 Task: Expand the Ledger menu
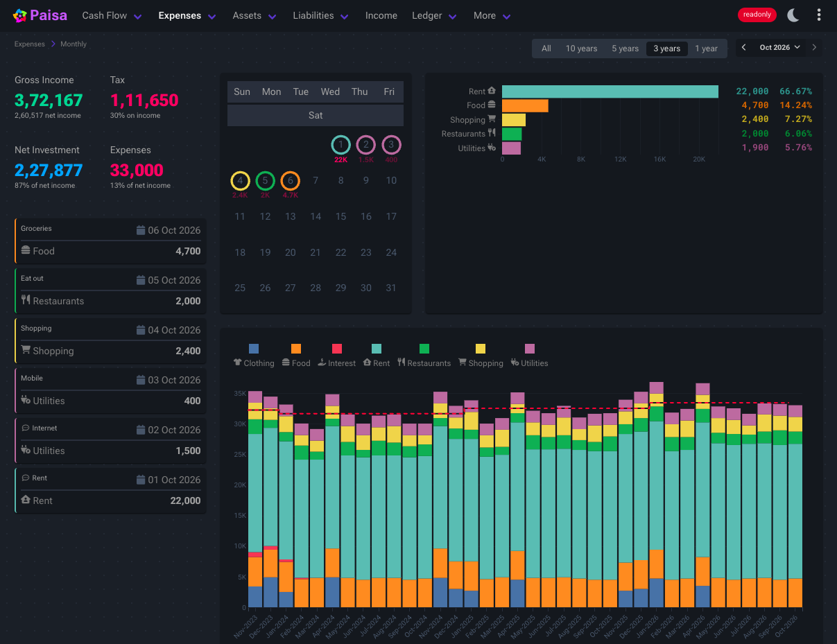coord(435,15)
